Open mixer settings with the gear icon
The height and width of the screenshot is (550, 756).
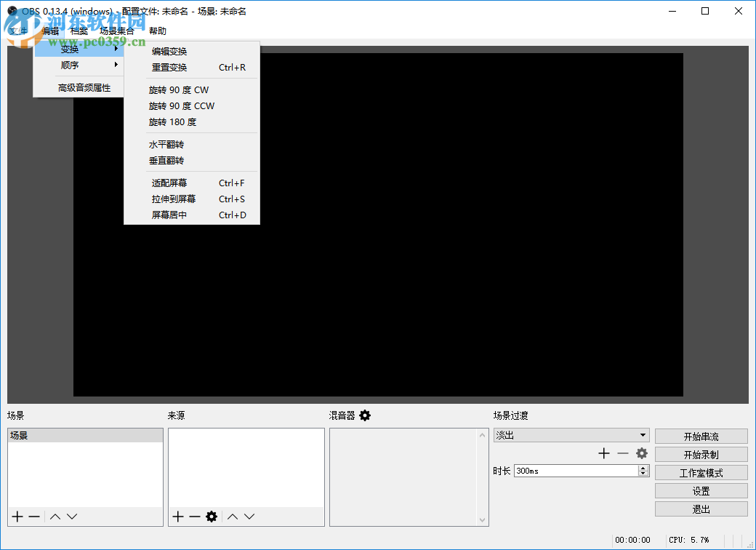point(364,415)
